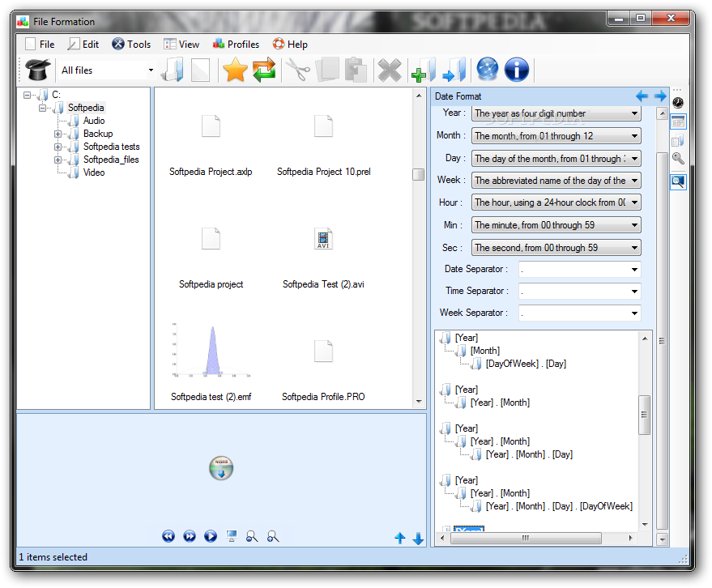Click the magnifier icon in right sidebar
Image resolution: width=712 pixels, height=588 pixels.
click(678, 158)
